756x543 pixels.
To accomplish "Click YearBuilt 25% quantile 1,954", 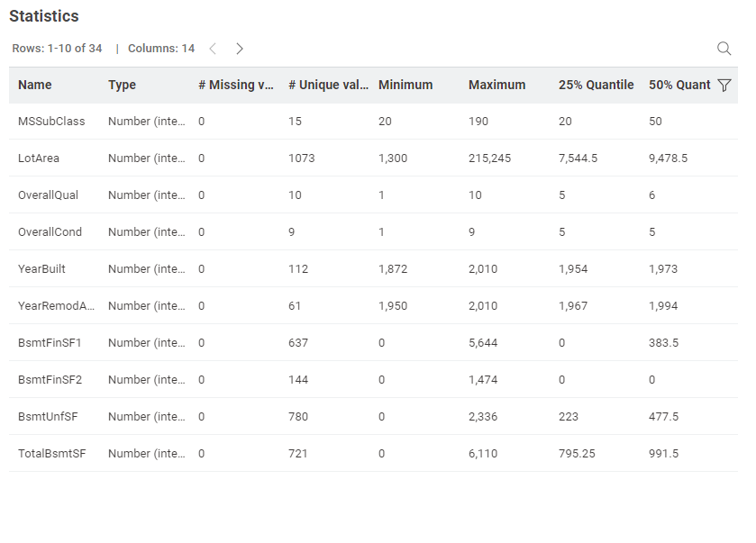I will click(x=573, y=269).
